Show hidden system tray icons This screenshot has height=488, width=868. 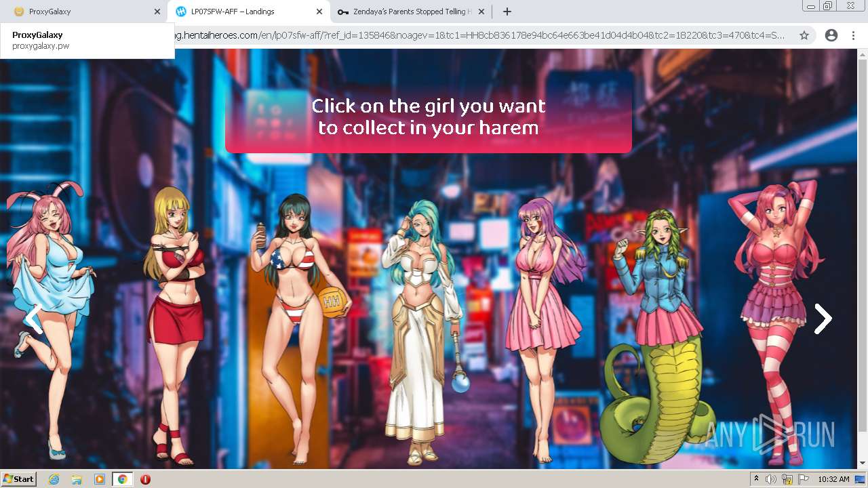tap(756, 479)
